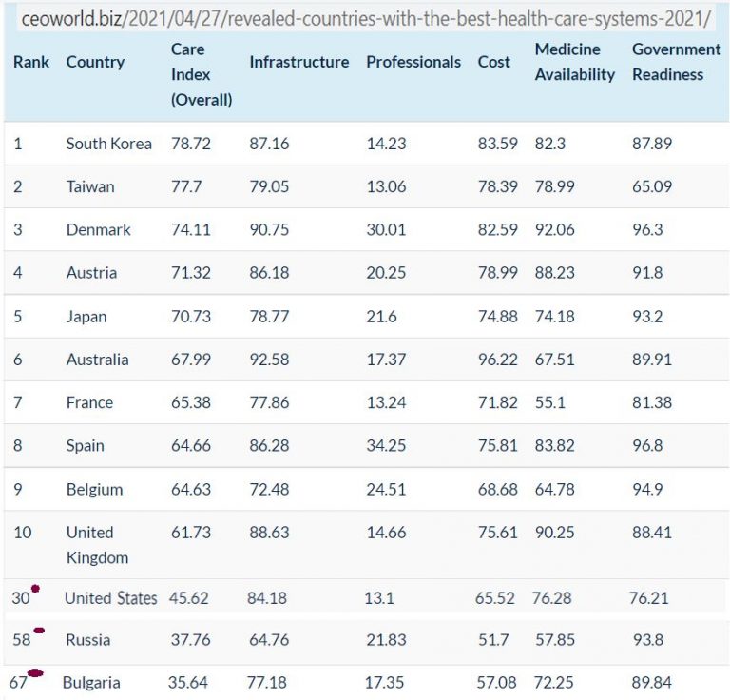Click the Government Readiness header
Screen dimensions: 730x700
pos(676,62)
